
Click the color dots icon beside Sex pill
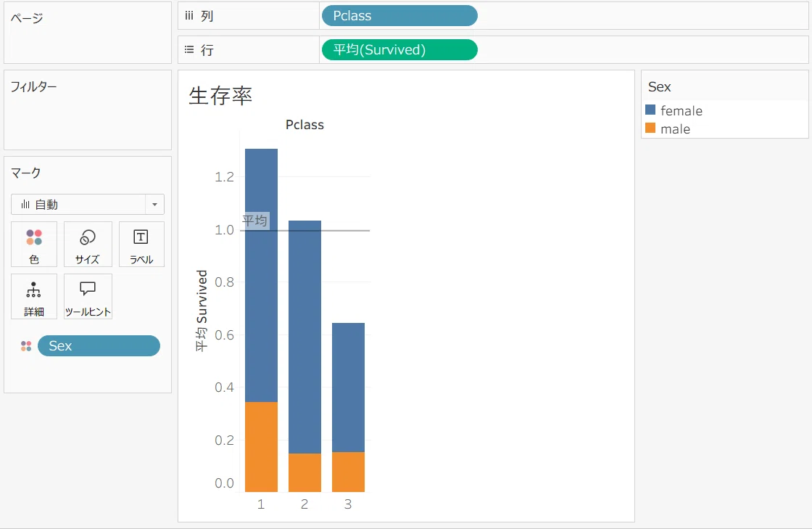pyautogui.click(x=26, y=346)
